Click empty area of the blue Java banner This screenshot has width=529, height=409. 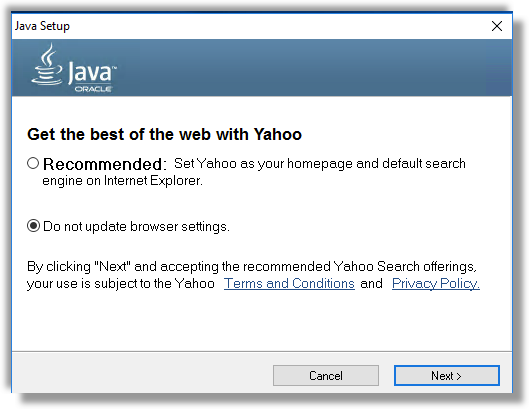(x=304, y=67)
